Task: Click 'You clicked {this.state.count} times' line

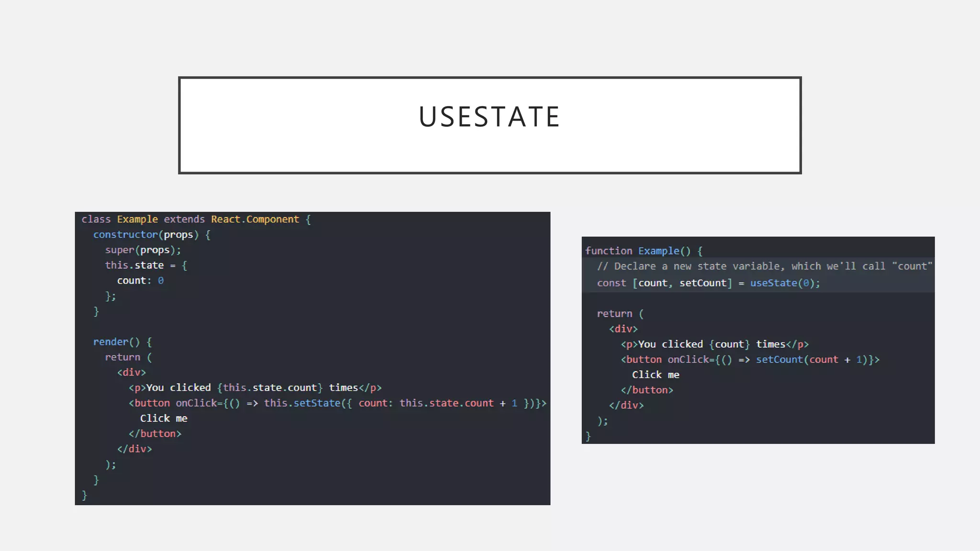Action: [255, 388]
